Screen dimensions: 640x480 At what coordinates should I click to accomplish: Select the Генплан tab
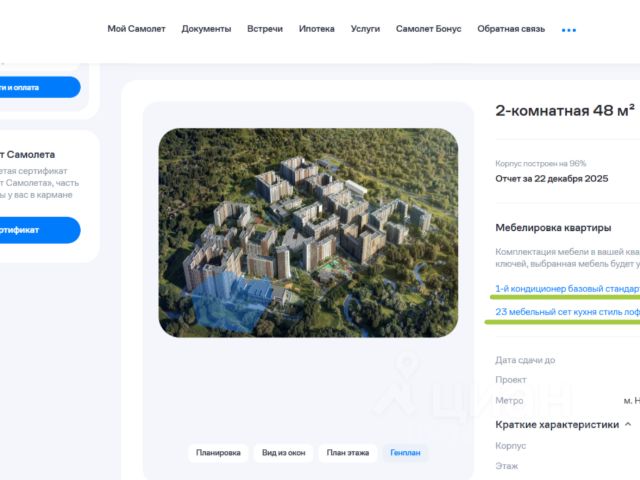click(405, 453)
